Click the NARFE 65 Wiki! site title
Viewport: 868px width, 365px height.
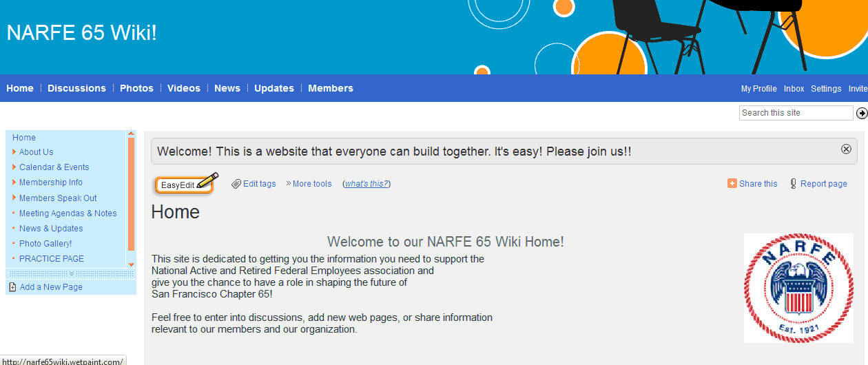[x=82, y=32]
